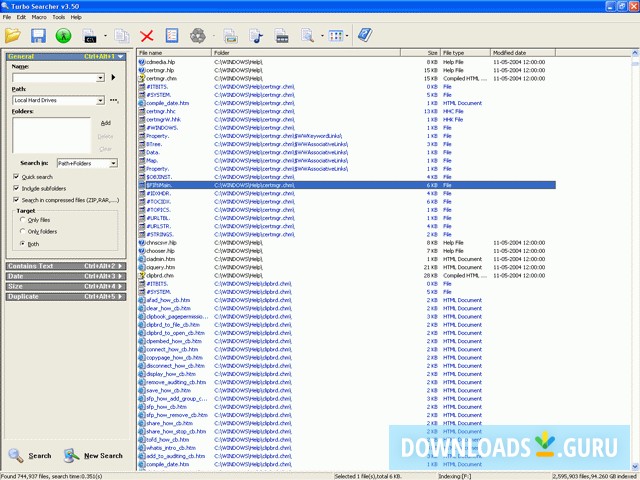Uncheck Include subfolders option
The width and height of the screenshot is (640, 480).
pos(16,188)
